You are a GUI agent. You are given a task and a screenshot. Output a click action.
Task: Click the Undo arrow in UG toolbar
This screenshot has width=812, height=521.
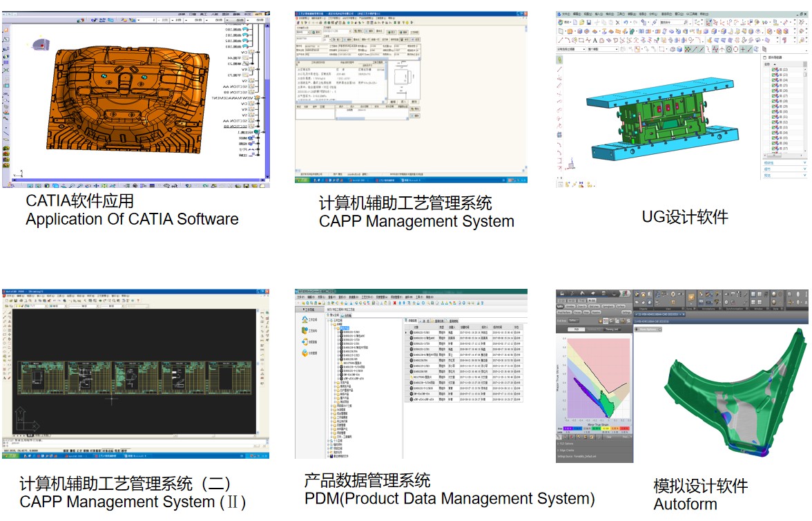click(626, 22)
